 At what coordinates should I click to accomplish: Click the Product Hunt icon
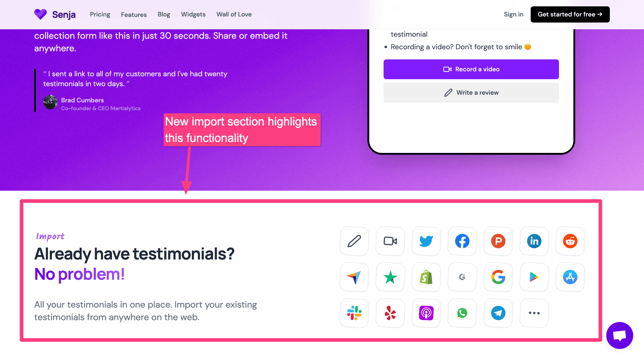point(498,241)
